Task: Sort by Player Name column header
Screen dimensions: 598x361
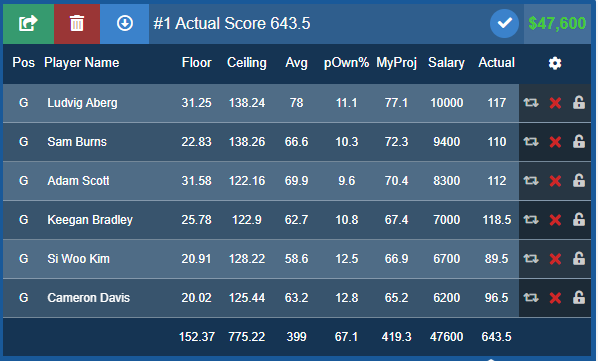Action: (x=82, y=63)
